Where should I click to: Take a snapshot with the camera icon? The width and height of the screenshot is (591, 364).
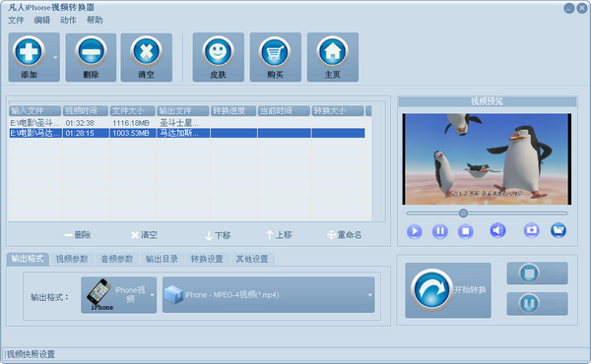(532, 230)
